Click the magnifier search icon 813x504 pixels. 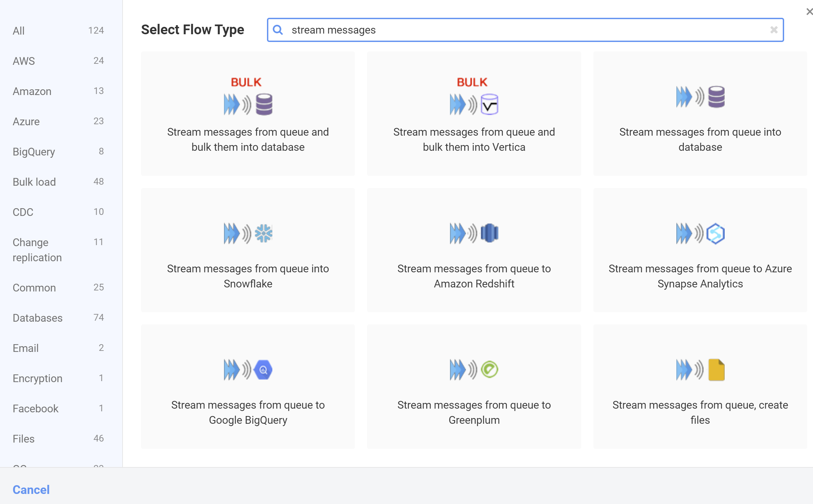point(278,30)
